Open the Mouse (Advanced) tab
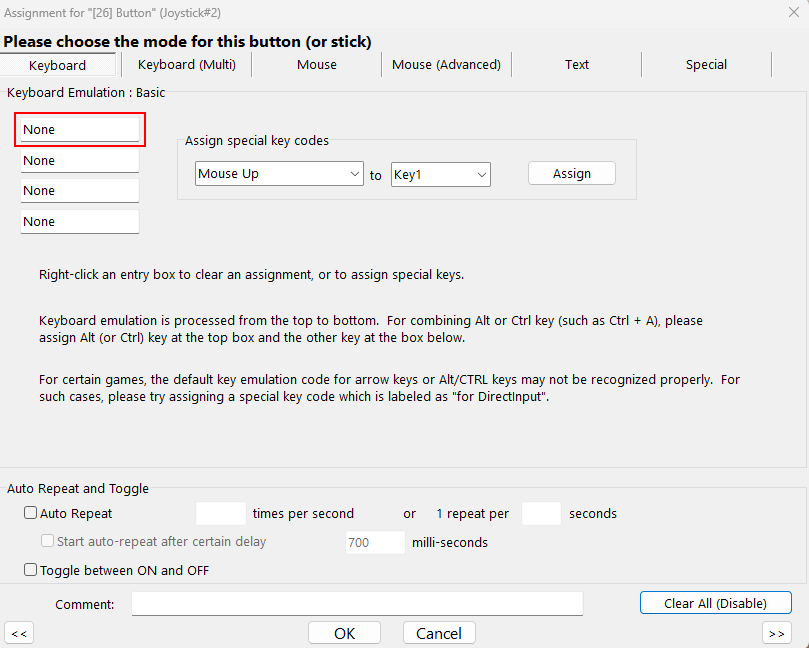Image resolution: width=809 pixels, height=648 pixels. (x=446, y=64)
